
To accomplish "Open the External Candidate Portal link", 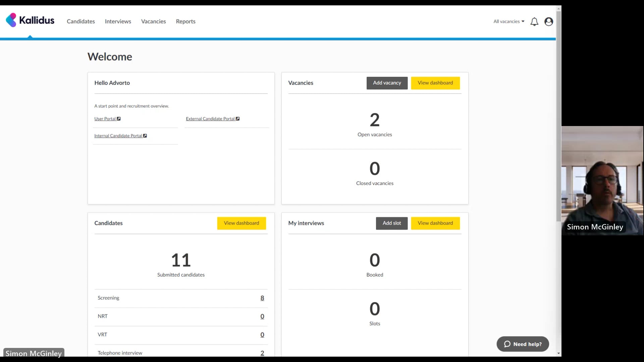I will tap(213, 119).
